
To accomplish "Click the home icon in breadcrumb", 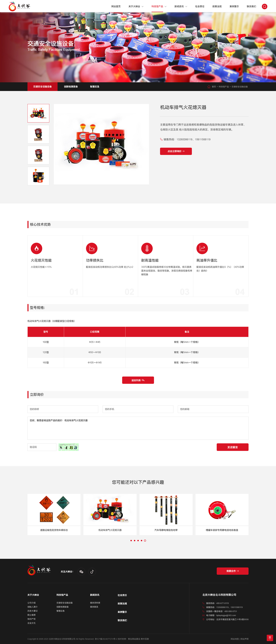I will (209, 87).
